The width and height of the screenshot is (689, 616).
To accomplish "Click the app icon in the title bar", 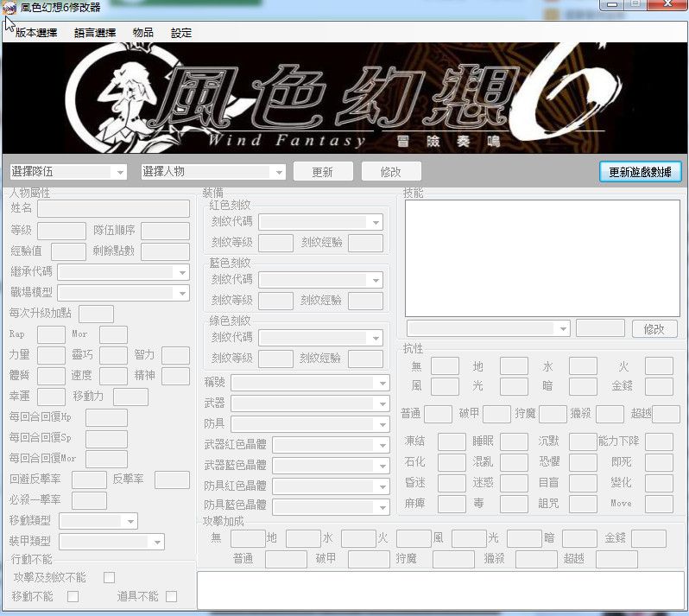I will click(9, 8).
